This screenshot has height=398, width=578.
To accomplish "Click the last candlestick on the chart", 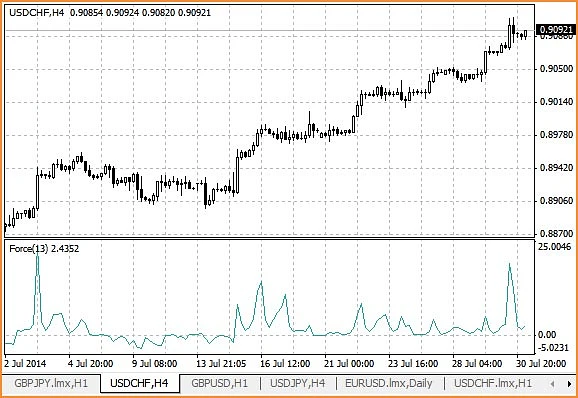I will (525, 34).
